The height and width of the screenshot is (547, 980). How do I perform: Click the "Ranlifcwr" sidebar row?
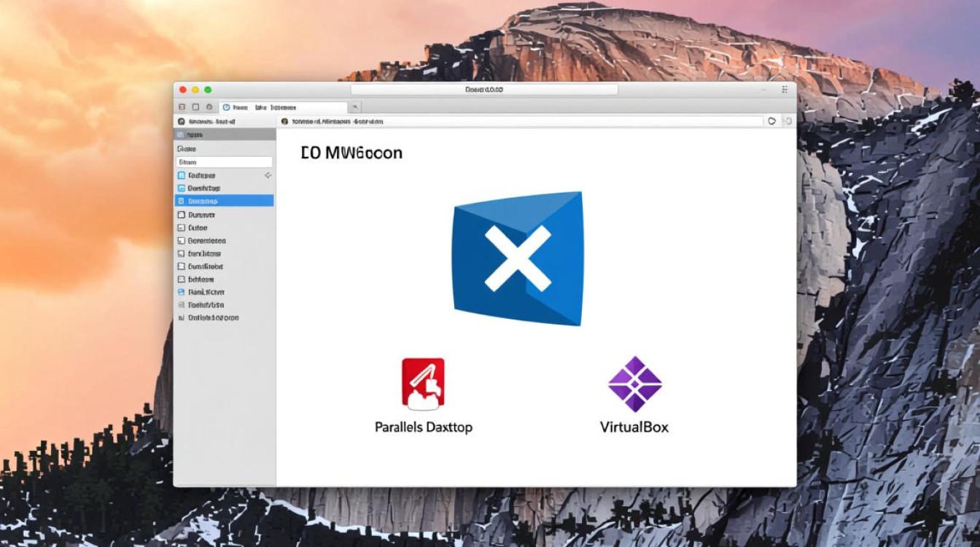point(225,292)
